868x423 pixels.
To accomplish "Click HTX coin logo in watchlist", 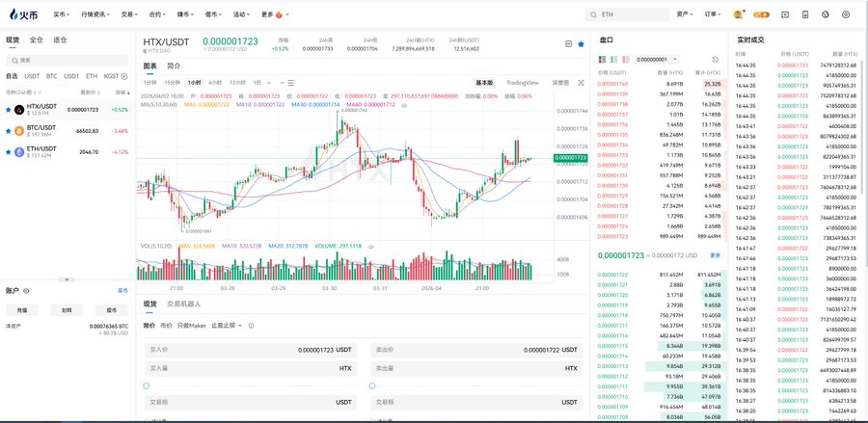I will [x=19, y=110].
